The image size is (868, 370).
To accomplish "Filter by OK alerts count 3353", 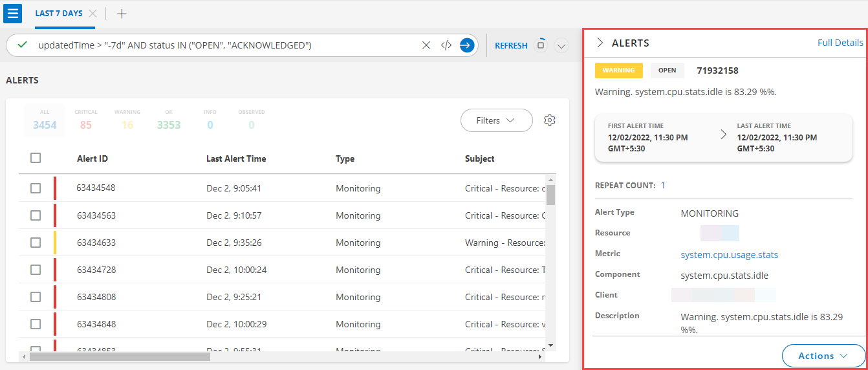I will pos(169,120).
